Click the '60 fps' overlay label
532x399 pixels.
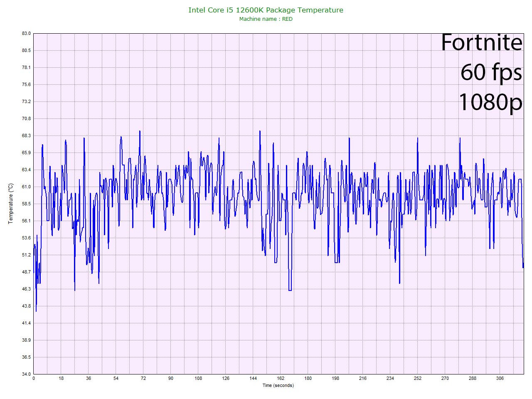[491, 72]
